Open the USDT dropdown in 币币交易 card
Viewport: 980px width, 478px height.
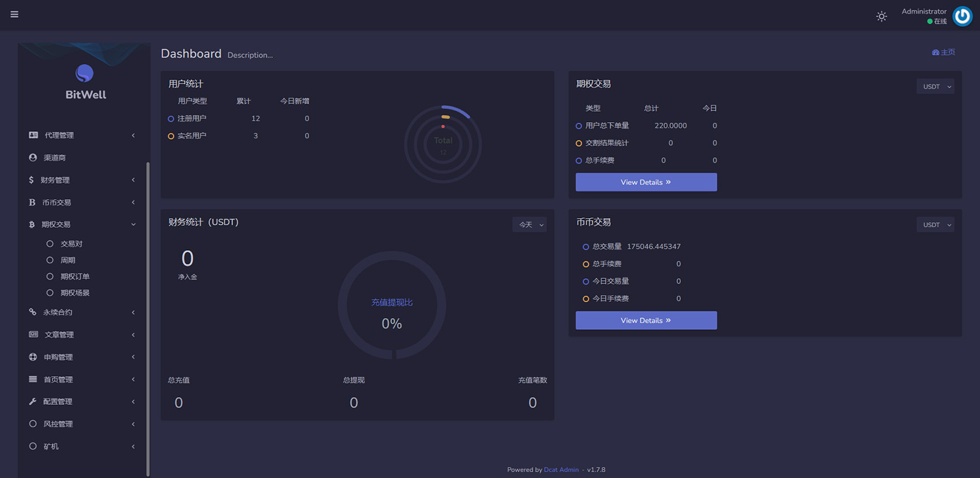point(936,225)
